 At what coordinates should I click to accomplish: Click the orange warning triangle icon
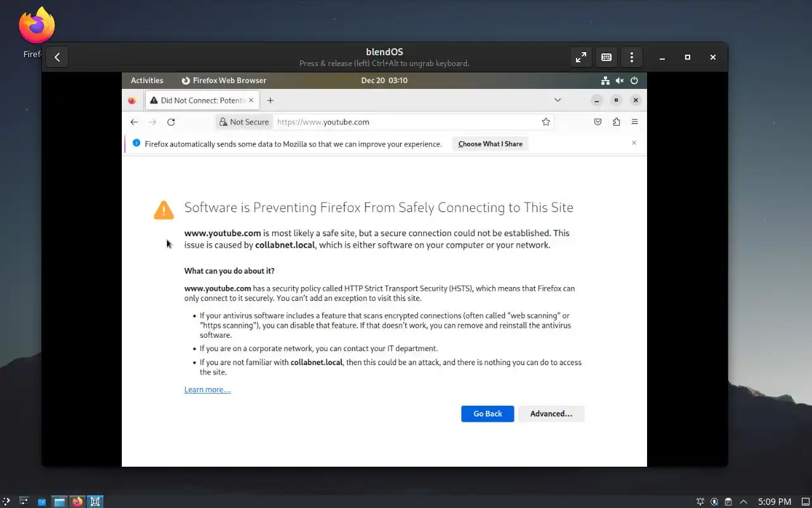click(x=164, y=210)
